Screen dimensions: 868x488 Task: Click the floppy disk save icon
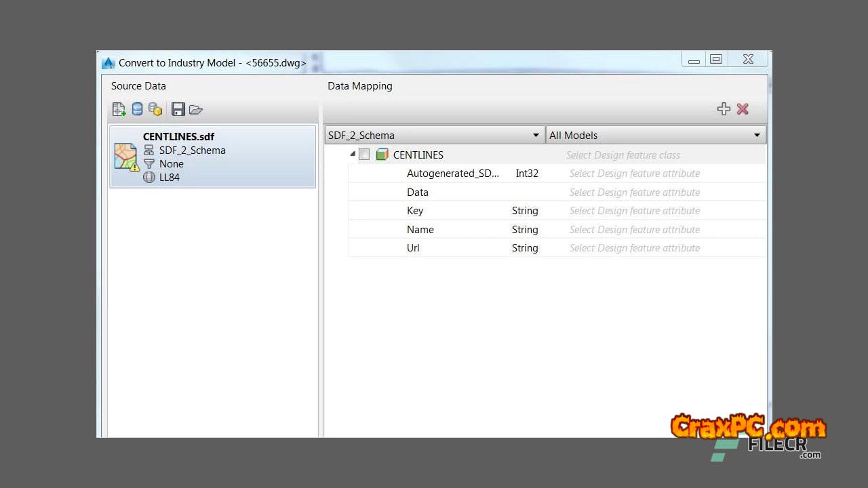pyautogui.click(x=178, y=109)
